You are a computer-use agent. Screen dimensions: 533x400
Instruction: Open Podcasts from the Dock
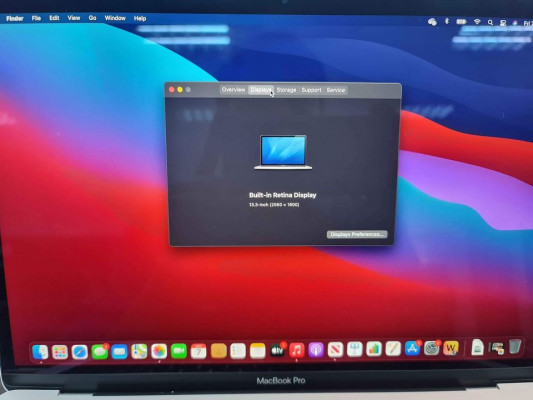[x=316, y=350]
